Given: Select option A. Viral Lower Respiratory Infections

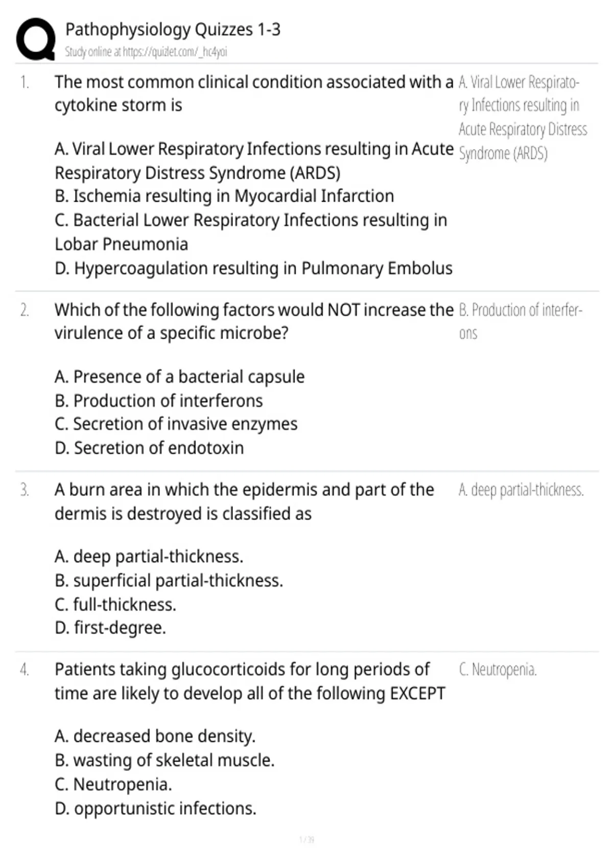Looking at the screenshot, I should [x=254, y=161].
